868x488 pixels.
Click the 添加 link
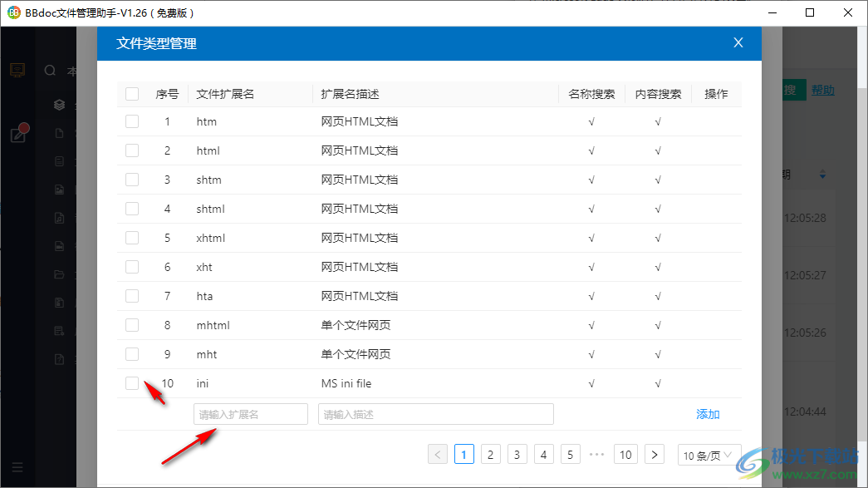tap(708, 414)
